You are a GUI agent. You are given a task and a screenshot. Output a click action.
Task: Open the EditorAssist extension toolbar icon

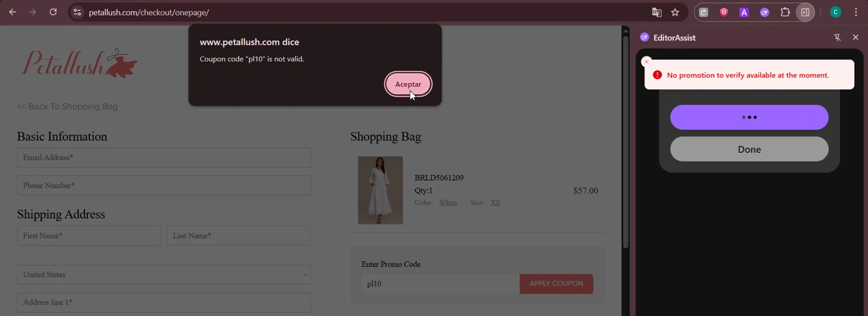(x=764, y=12)
